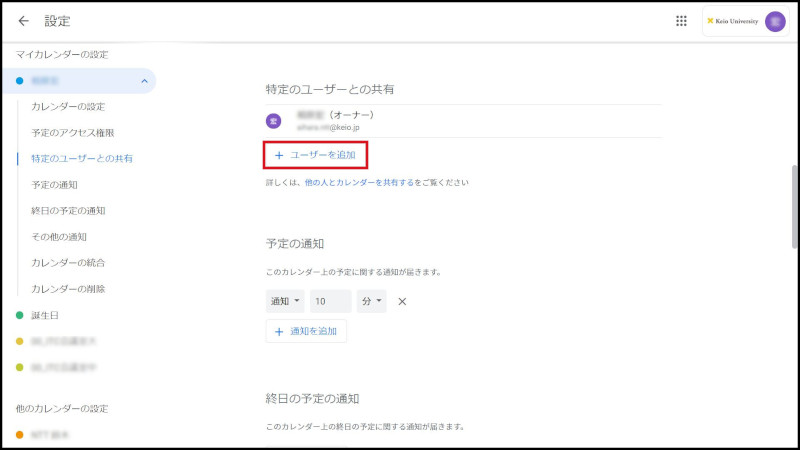
Task: Remove the 10 分 notification with X
Action: pyautogui.click(x=402, y=301)
